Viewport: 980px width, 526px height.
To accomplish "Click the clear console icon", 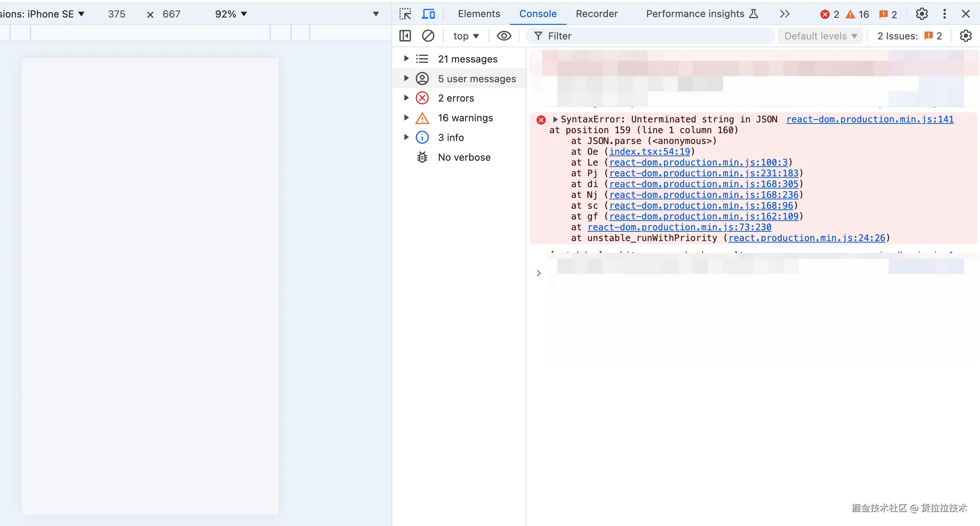I will (428, 36).
